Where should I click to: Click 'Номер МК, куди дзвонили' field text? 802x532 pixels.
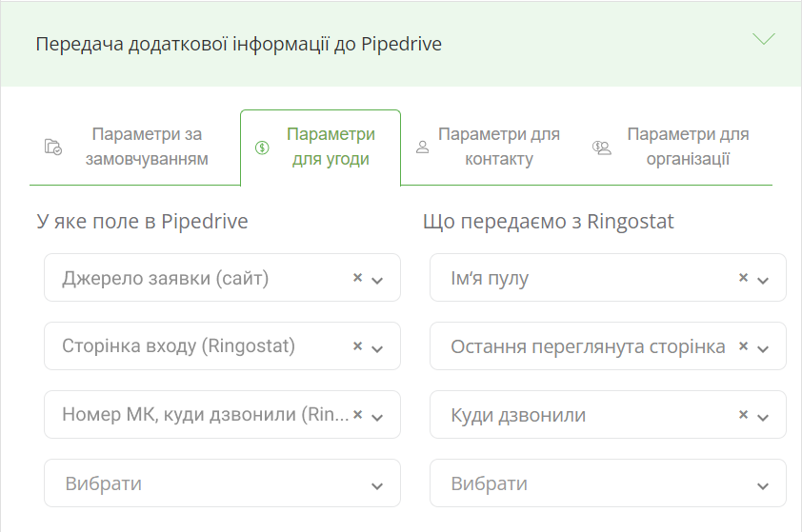click(x=205, y=414)
